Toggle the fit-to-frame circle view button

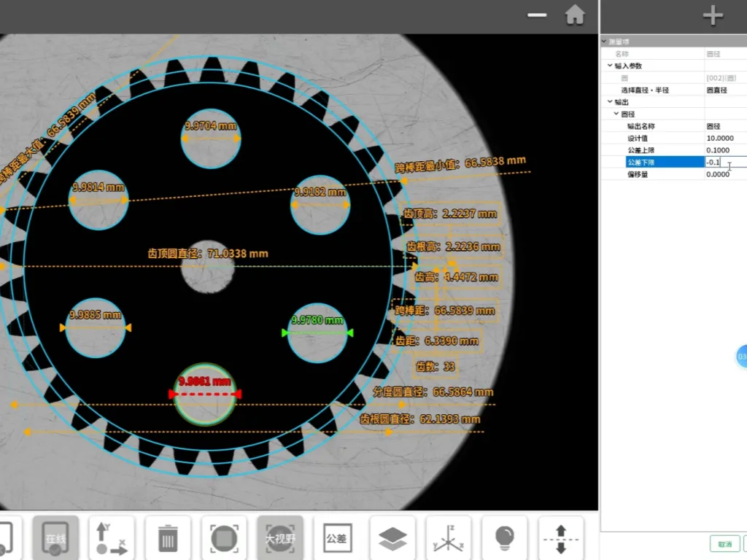[224, 539]
